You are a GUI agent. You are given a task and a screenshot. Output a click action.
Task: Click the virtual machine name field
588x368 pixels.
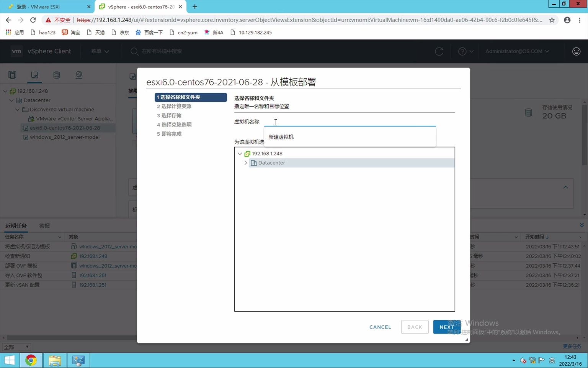350,122
